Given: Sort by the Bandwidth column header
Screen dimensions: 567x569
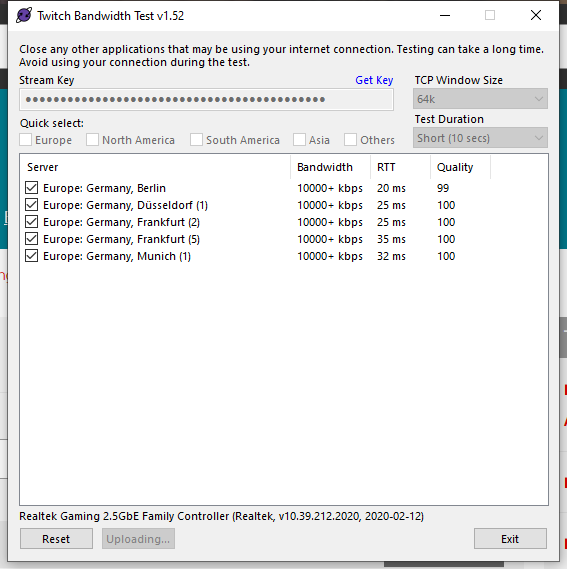Looking at the screenshot, I should tap(330, 167).
